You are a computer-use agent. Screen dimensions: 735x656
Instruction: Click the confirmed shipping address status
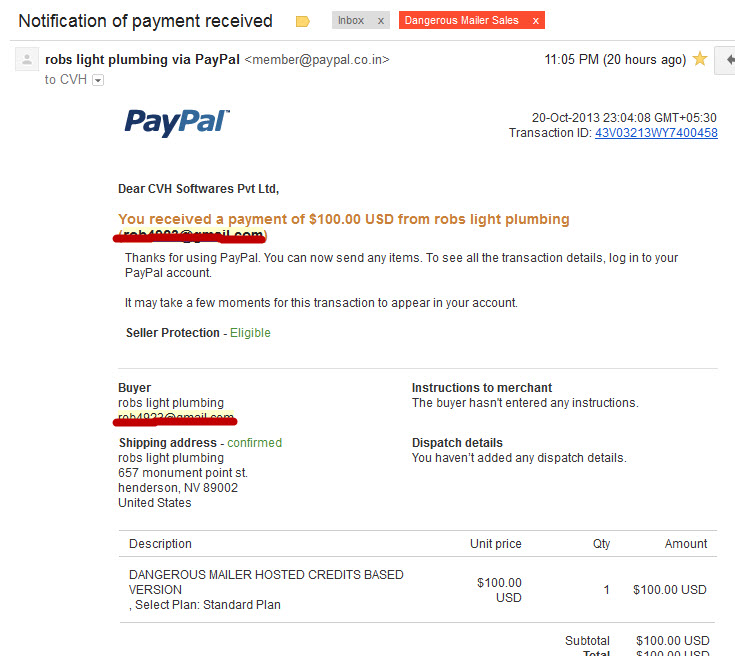(x=255, y=443)
